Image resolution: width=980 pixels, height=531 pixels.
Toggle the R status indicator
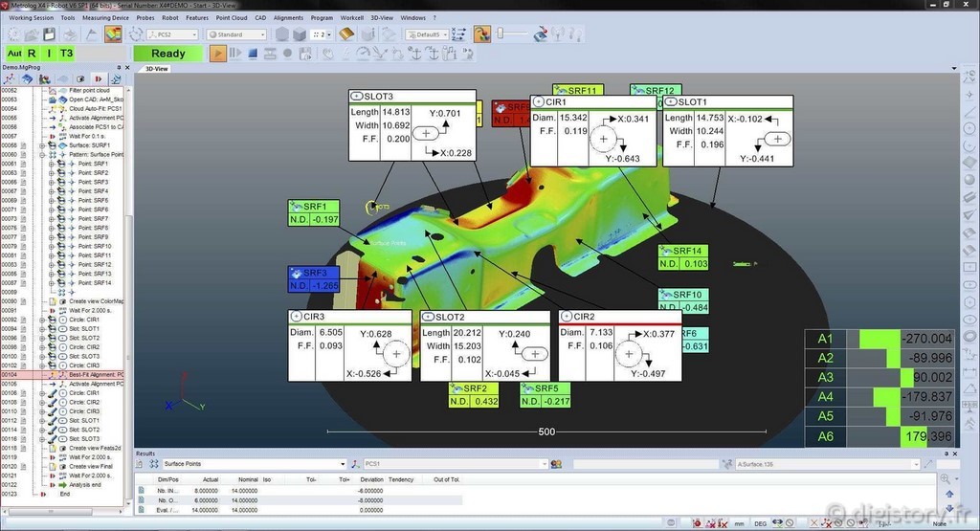pos(32,54)
